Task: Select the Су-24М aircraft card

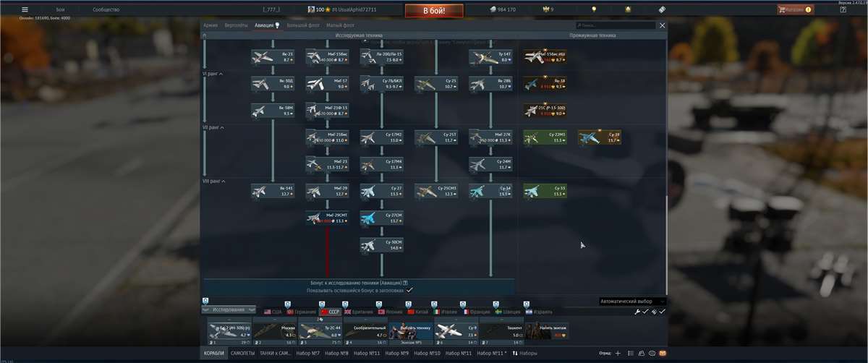Action: 491,164
